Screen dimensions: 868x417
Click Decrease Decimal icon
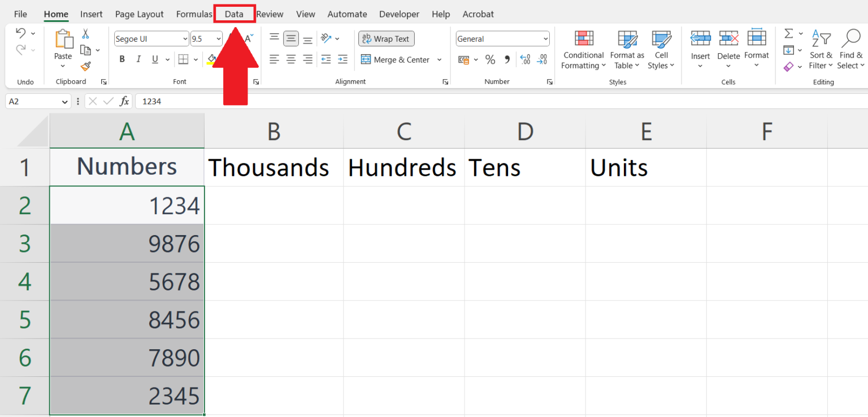542,59
